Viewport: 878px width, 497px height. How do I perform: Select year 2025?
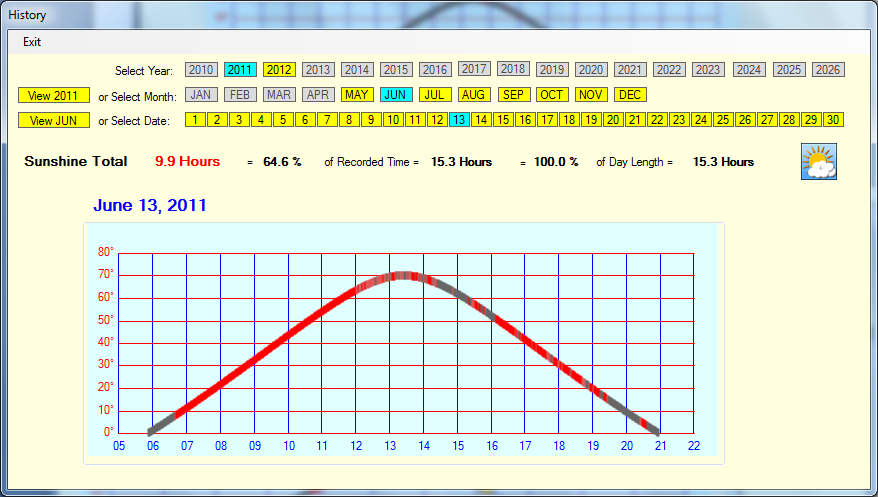point(789,70)
